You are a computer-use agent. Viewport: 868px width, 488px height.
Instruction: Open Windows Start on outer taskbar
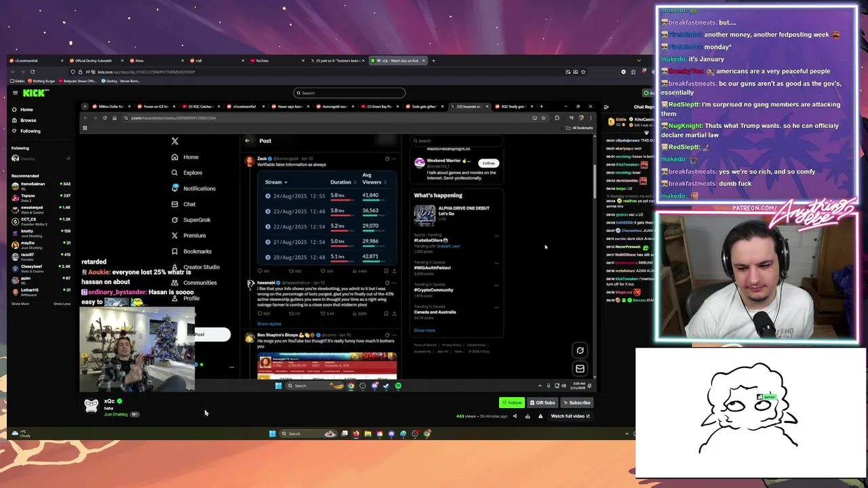(x=272, y=434)
